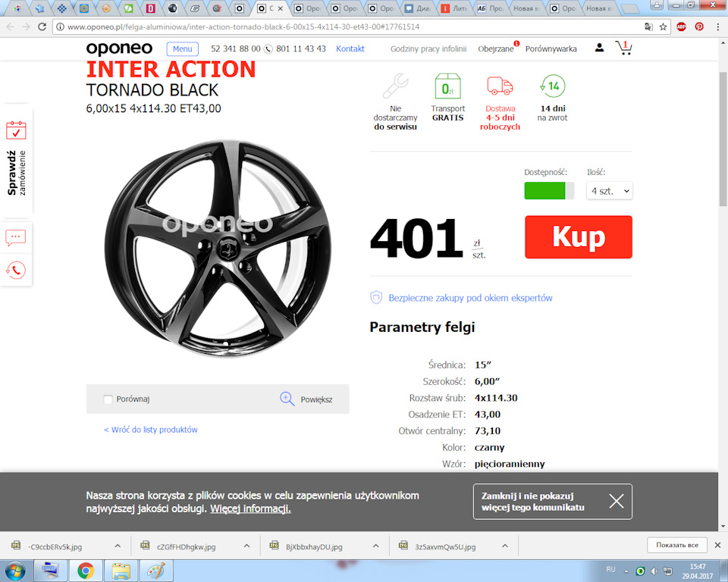Switch to the 'Лит' browser tab
Screen dimensions: 728x582
click(455, 8)
